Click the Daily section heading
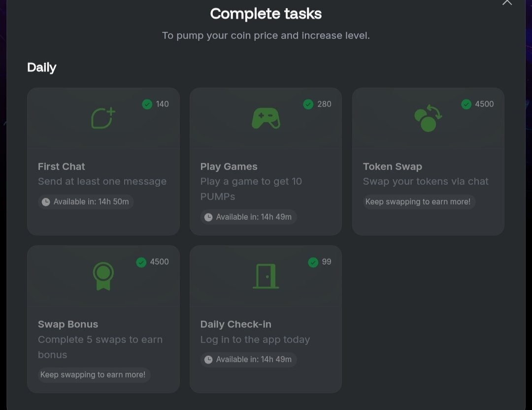Screen dimensions: 532x410 point(42,68)
